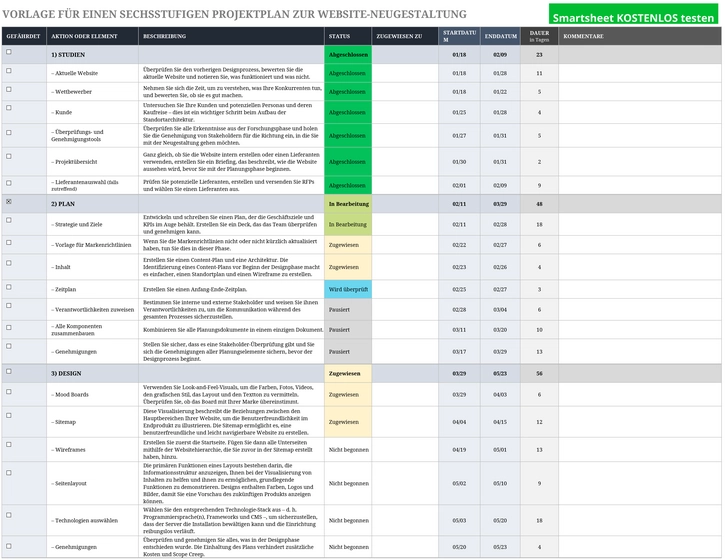Click the Kommentare cell for 2) PLAN
Viewport: 725px width, 560px height.
pyautogui.click(x=639, y=204)
